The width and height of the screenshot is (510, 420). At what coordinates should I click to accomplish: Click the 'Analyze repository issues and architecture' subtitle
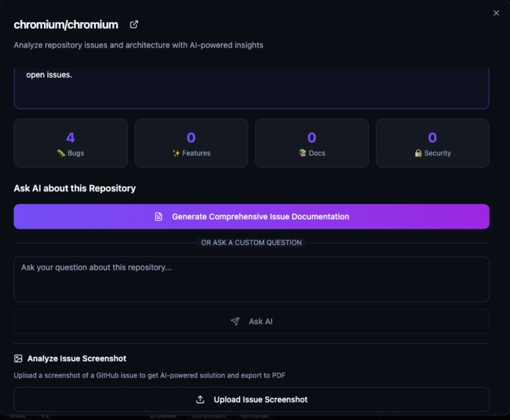click(x=139, y=45)
